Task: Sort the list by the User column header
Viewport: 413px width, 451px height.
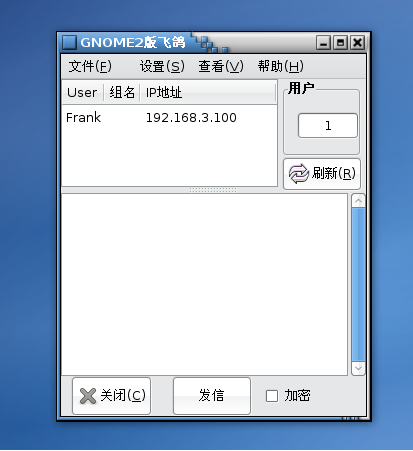Action: pyautogui.click(x=83, y=92)
